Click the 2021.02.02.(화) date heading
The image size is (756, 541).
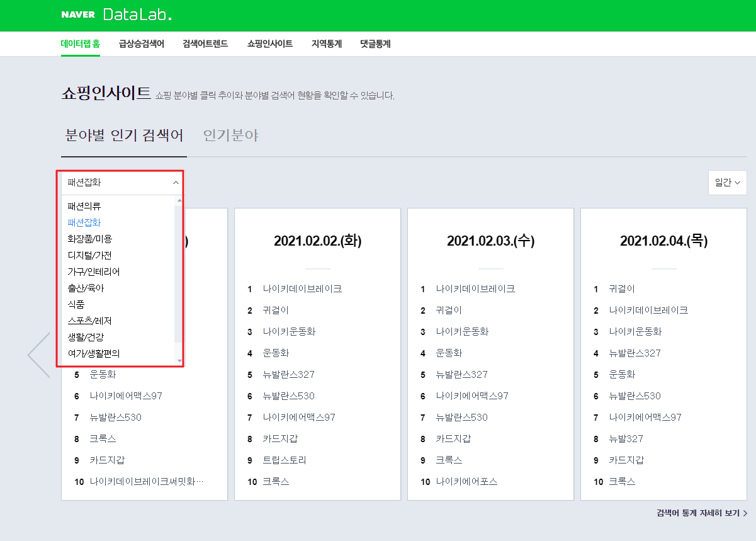[x=318, y=241]
